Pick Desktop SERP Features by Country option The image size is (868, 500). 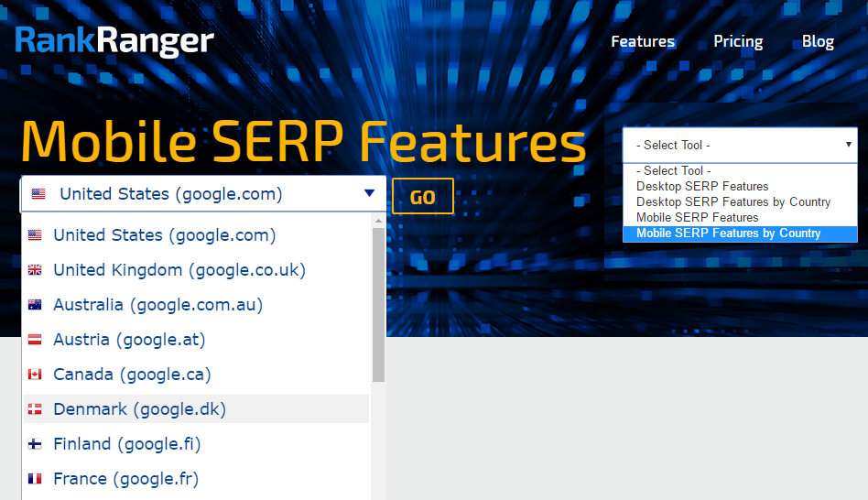click(740, 202)
